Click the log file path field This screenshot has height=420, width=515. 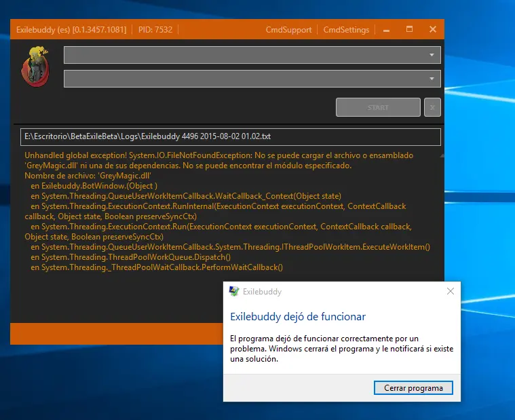(230, 136)
